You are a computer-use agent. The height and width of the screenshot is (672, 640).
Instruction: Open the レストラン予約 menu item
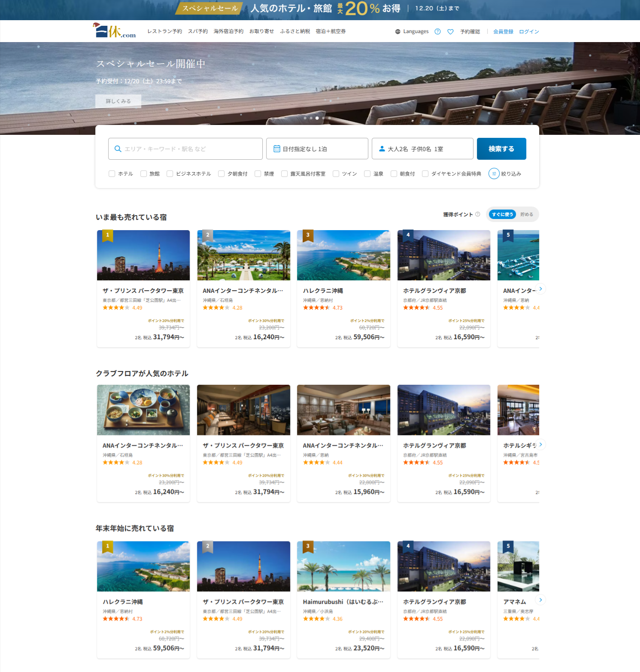164,31
